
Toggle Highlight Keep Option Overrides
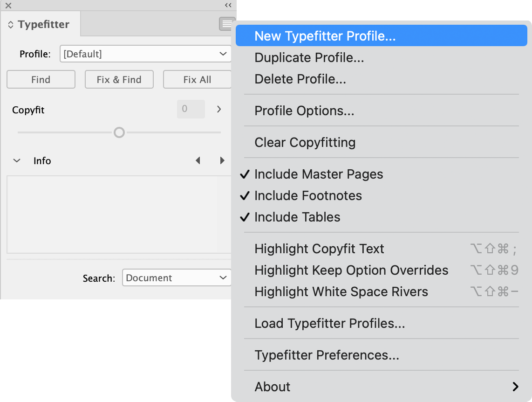point(382,270)
